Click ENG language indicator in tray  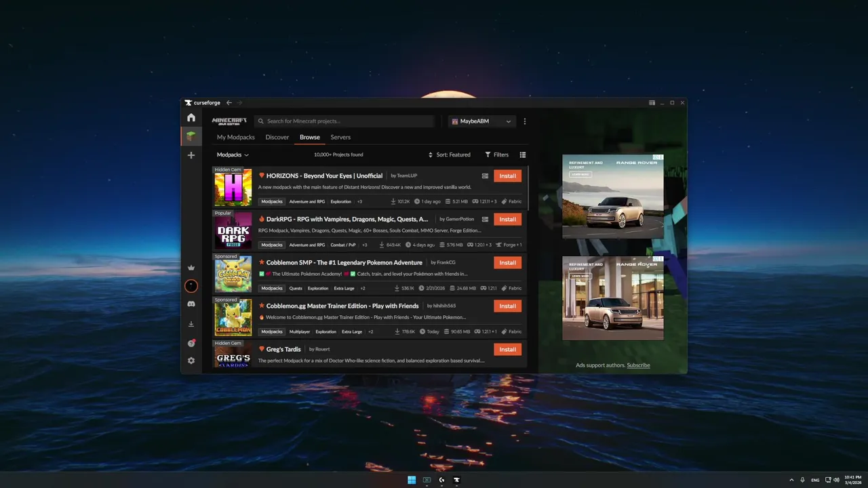(815, 480)
